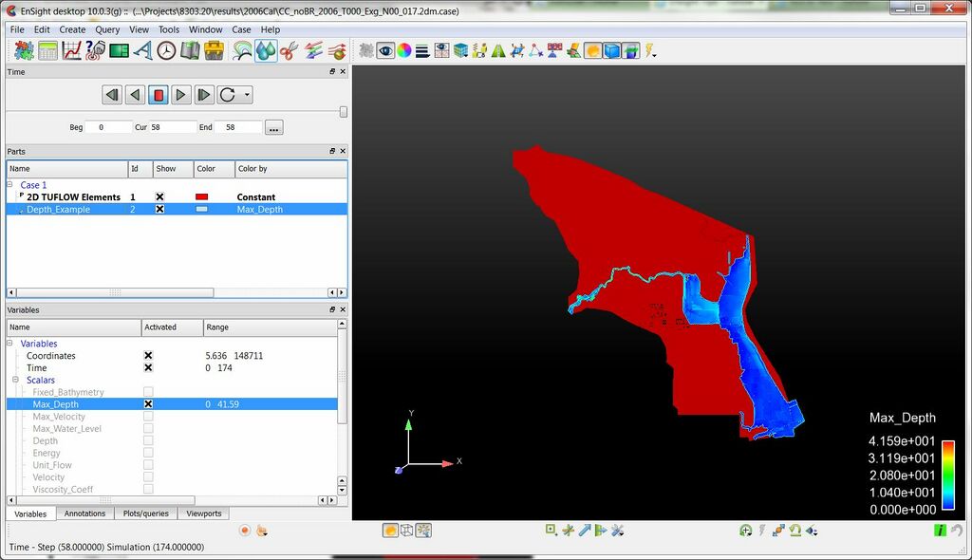
Task: Click the yellow toolbox icon
Action: click(x=215, y=50)
